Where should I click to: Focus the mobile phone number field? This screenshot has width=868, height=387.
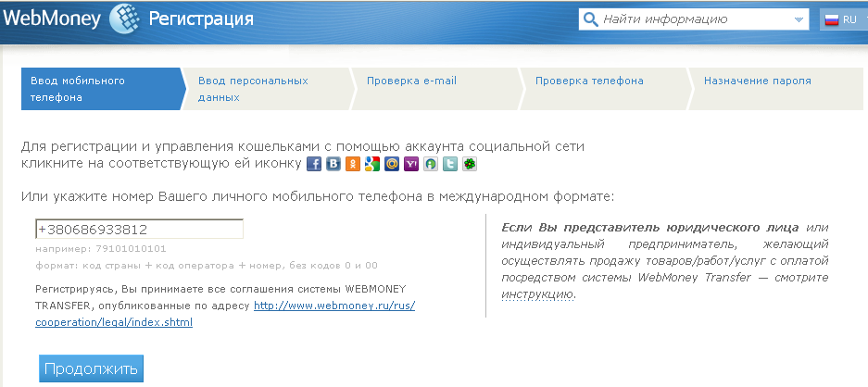(x=139, y=230)
